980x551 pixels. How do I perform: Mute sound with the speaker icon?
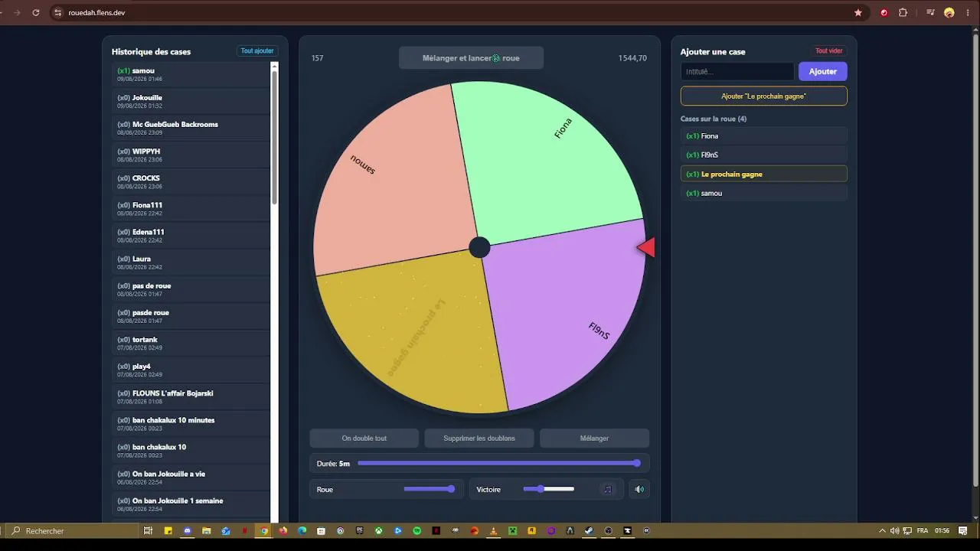[639, 489]
